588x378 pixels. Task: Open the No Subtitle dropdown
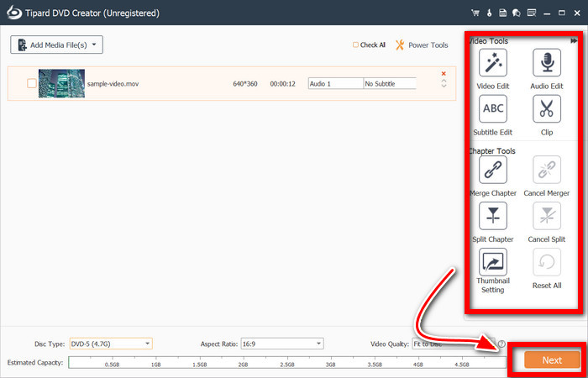click(x=390, y=83)
